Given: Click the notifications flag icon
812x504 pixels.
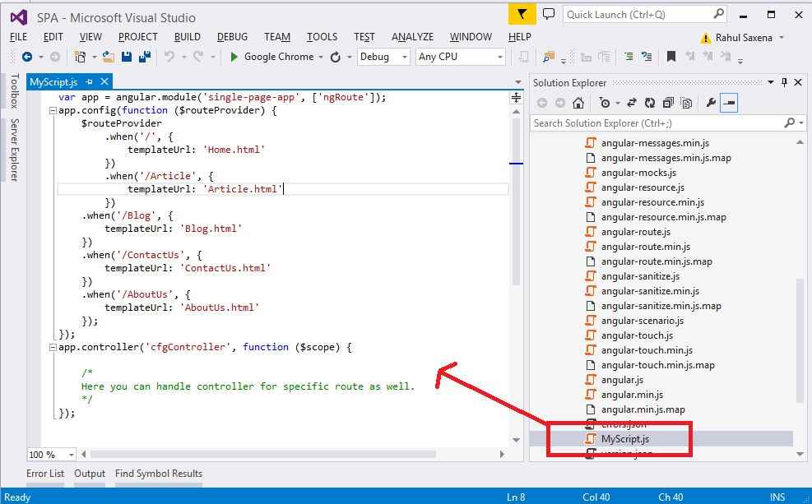Looking at the screenshot, I should pos(521,15).
